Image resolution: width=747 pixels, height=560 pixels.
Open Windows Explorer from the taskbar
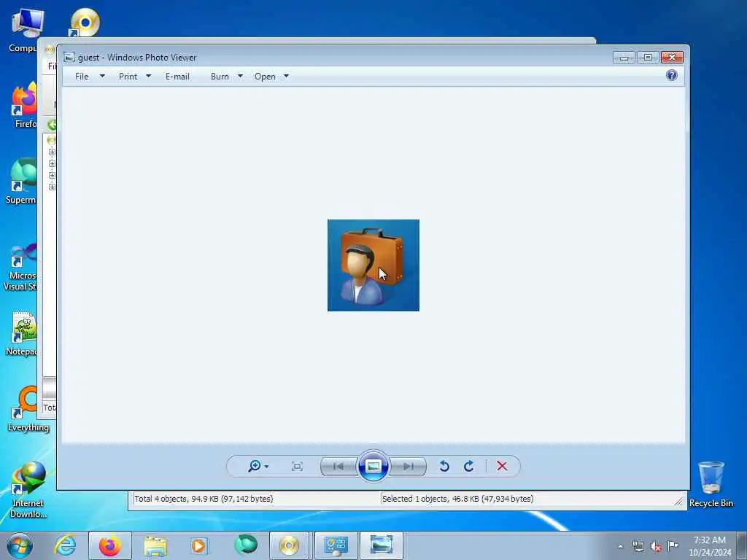[x=155, y=545]
